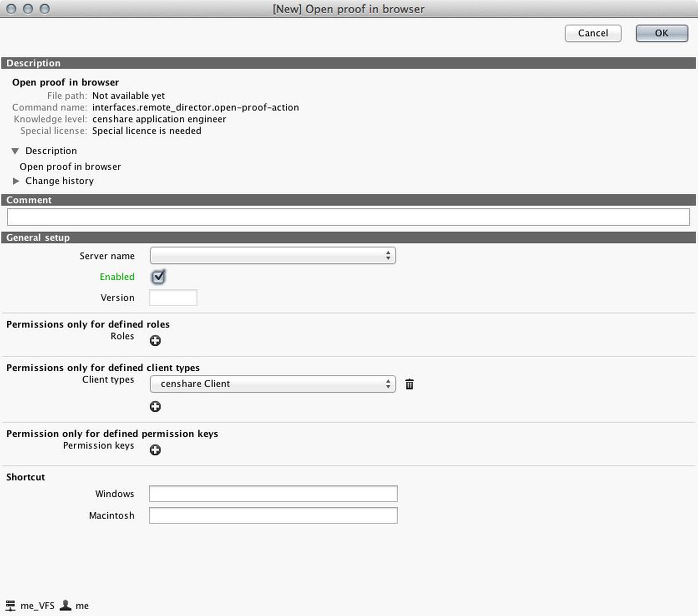Click the OK button
Viewport: 698px width, 616px height.
pyautogui.click(x=661, y=33)
